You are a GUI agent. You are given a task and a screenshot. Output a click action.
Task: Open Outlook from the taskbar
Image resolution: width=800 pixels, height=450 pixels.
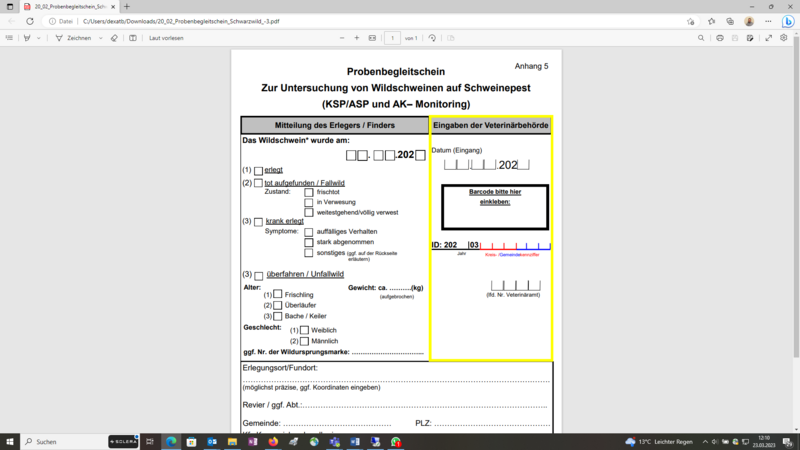pyautogui.click(x=212, y=442)
